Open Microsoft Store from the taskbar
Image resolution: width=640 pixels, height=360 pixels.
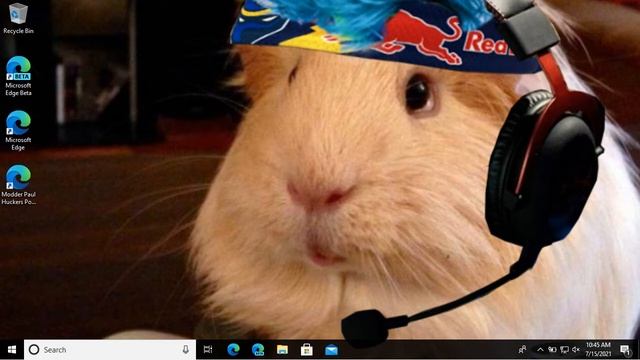pyautogui.click(x=307, y=349)
